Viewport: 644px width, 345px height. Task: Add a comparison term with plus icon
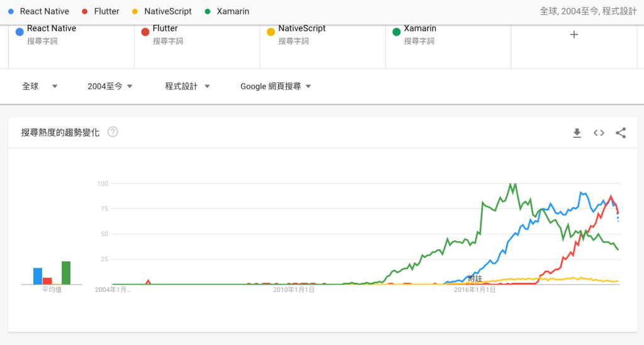click(x=574, y=35)
